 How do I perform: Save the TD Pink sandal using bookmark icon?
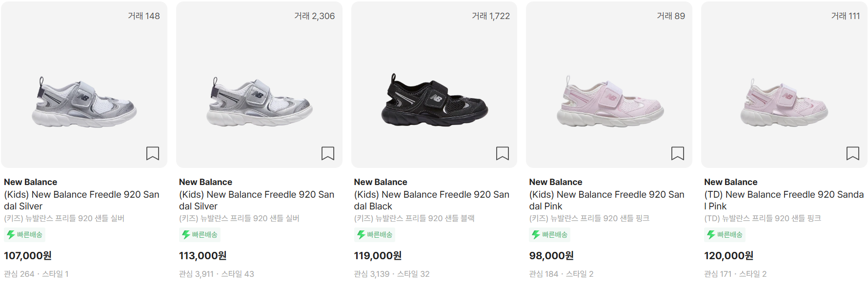point(852,153)
